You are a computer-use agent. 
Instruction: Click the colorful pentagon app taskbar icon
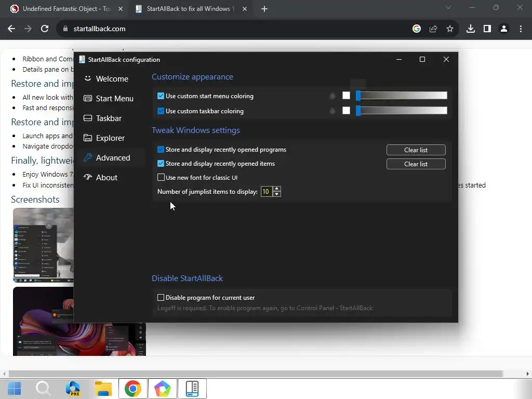(x=163, y=389)
